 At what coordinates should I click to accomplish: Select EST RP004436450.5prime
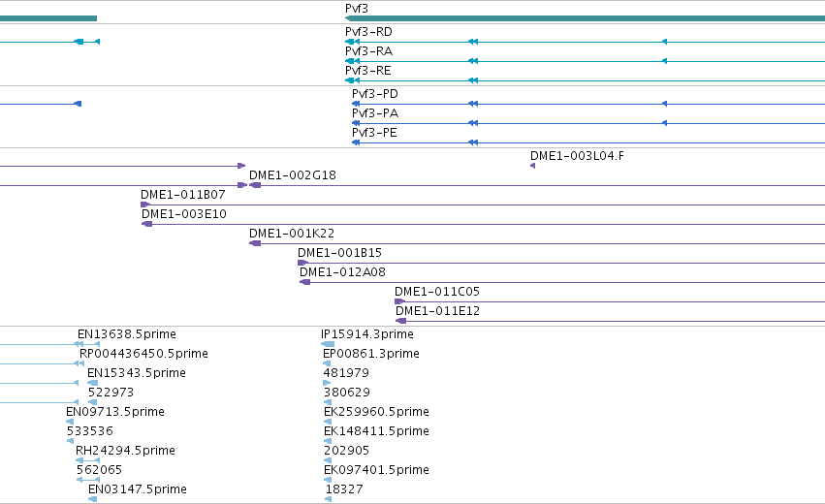[143, 354]
